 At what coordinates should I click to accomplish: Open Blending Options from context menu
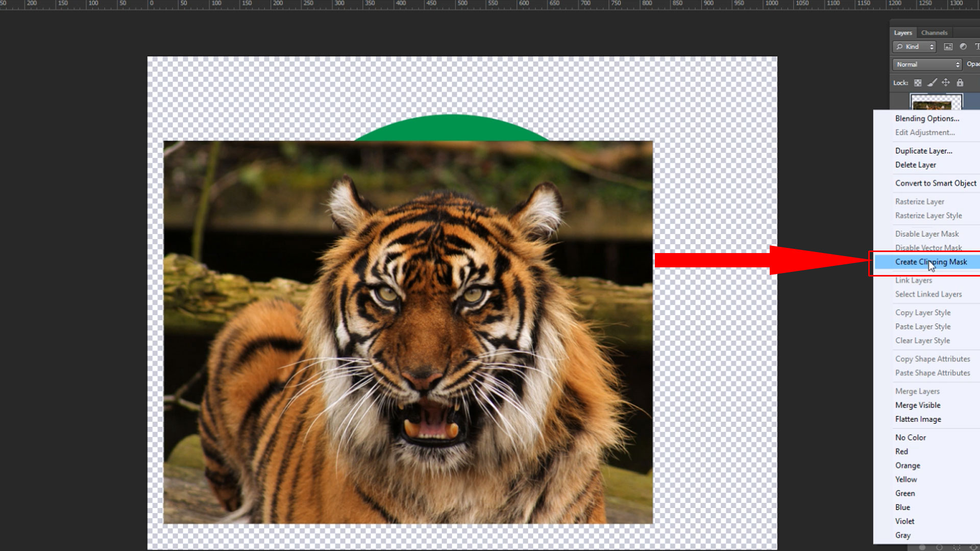pyautogui.click(x=927, y=118)
